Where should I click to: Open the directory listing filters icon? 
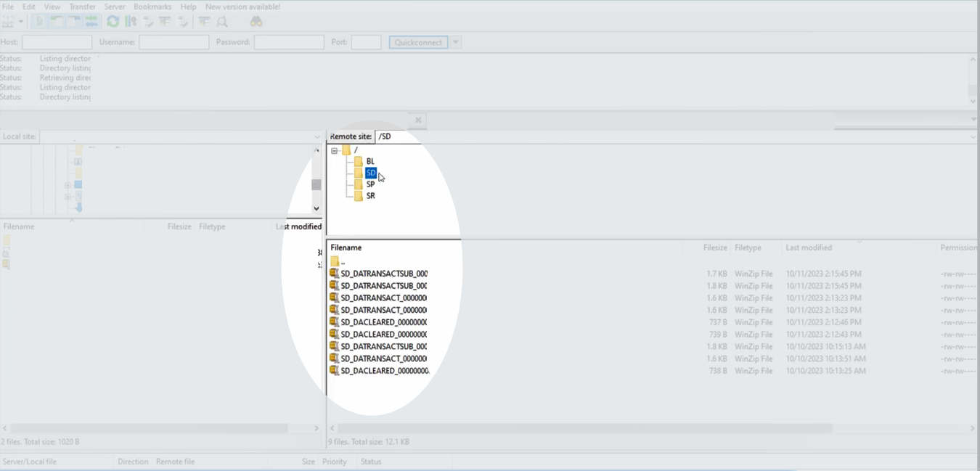click(205, 22)
